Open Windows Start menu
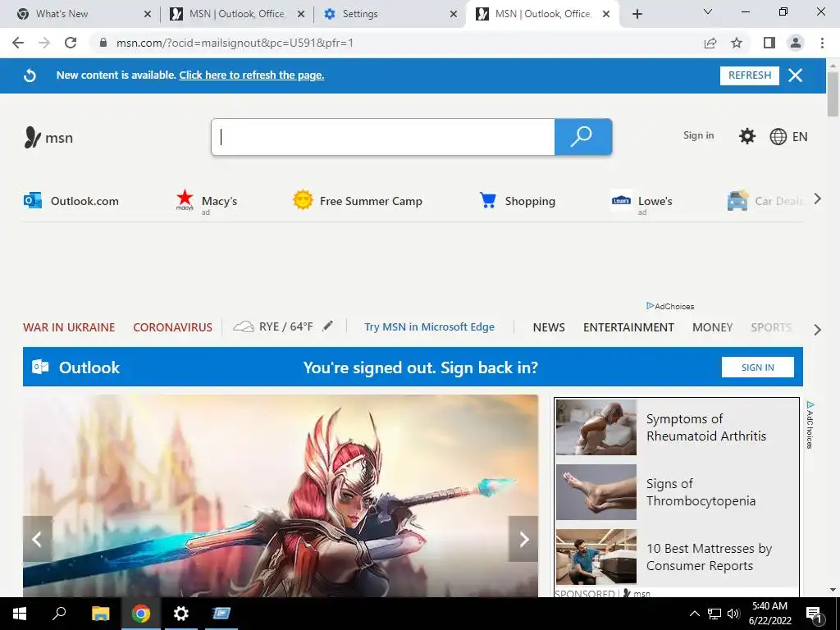Viewport: 840px width, 630px height. pos(20,614)
